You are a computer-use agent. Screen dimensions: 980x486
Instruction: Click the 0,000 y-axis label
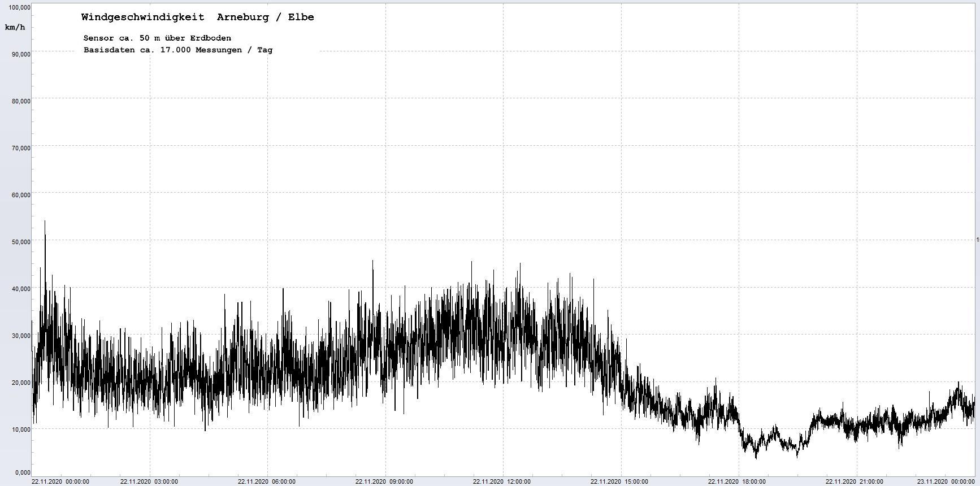coord(23,472)
